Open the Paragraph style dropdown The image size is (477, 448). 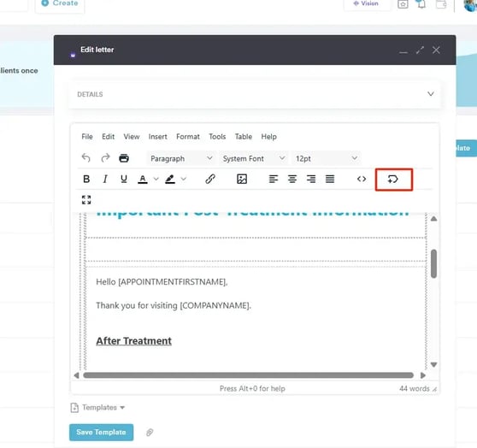click(x=181, y=158)
